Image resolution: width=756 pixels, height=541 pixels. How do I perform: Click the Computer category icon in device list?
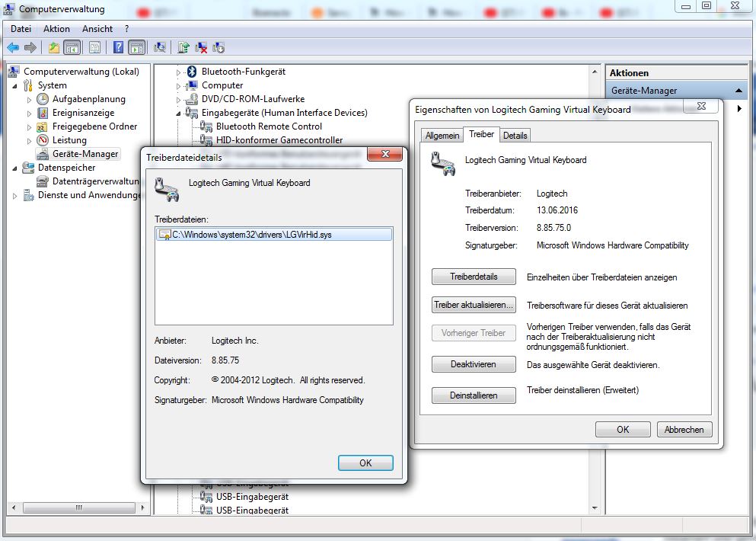pyautogui.click(x=193, y=85)
